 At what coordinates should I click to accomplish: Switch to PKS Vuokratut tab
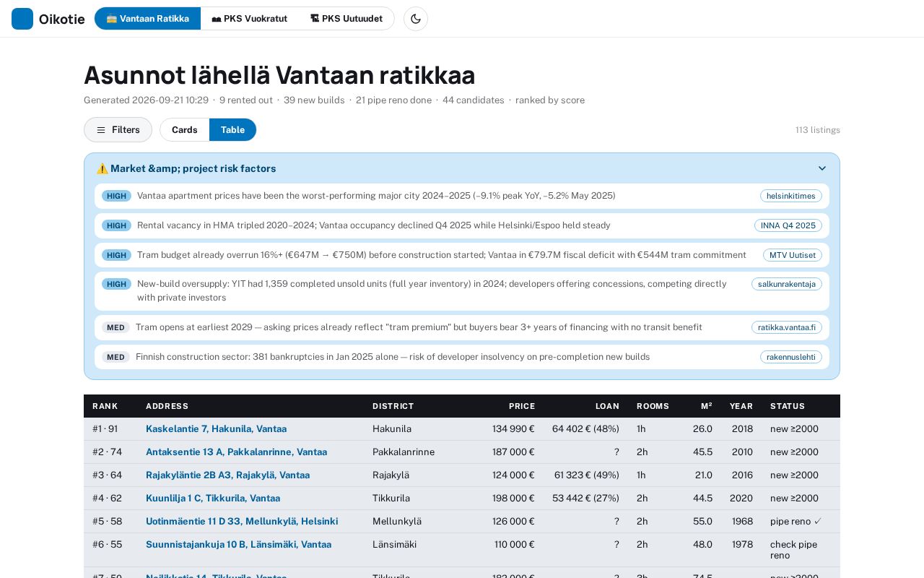(249, 19)
